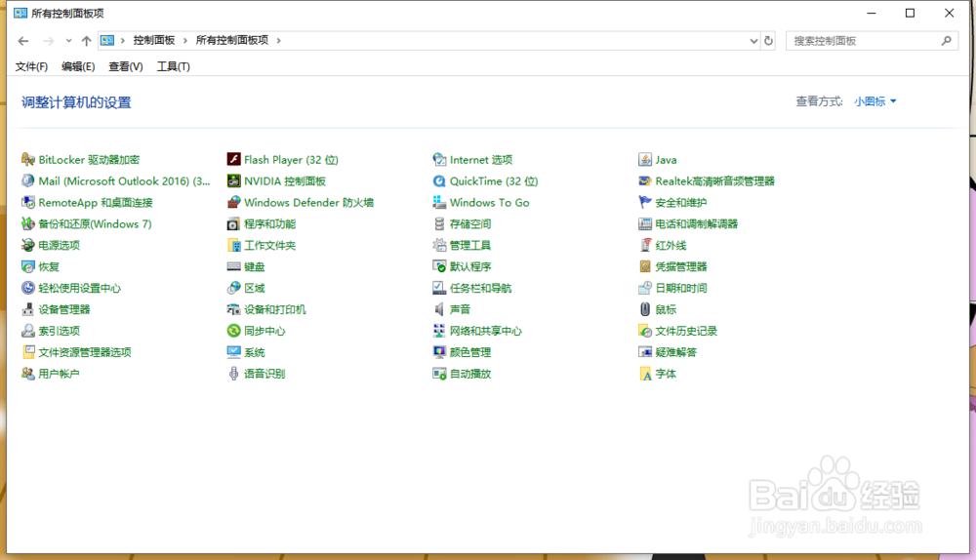Open 备份和还原(Windows 7) icon
This screenshot has width=976, height=560.
click(28, 223)
